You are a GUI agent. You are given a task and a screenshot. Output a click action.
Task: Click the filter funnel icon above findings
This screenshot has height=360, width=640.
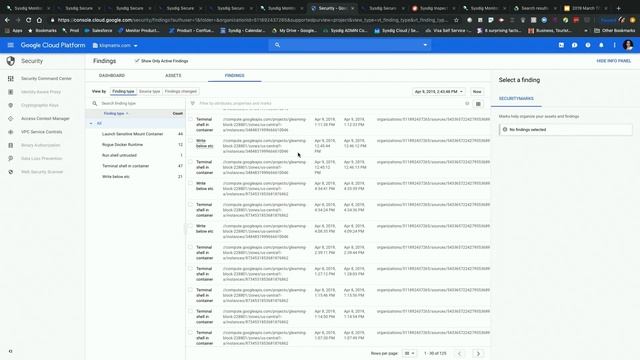click(193, 104)
